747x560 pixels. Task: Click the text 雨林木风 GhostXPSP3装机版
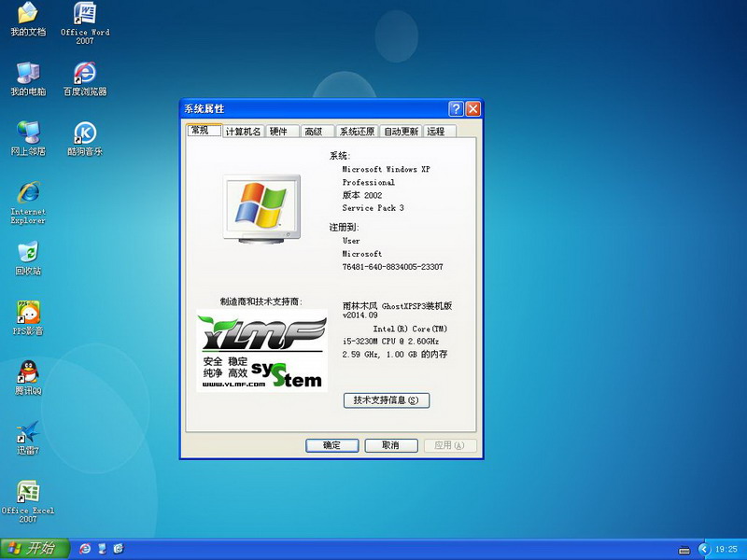[x=398, y=306]
